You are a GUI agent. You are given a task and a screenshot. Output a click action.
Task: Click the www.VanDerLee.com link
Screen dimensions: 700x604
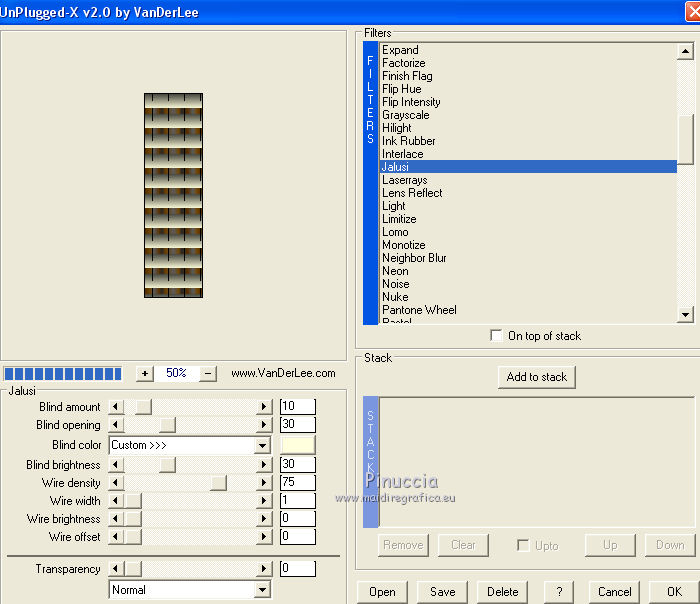(x=283, y=373)
